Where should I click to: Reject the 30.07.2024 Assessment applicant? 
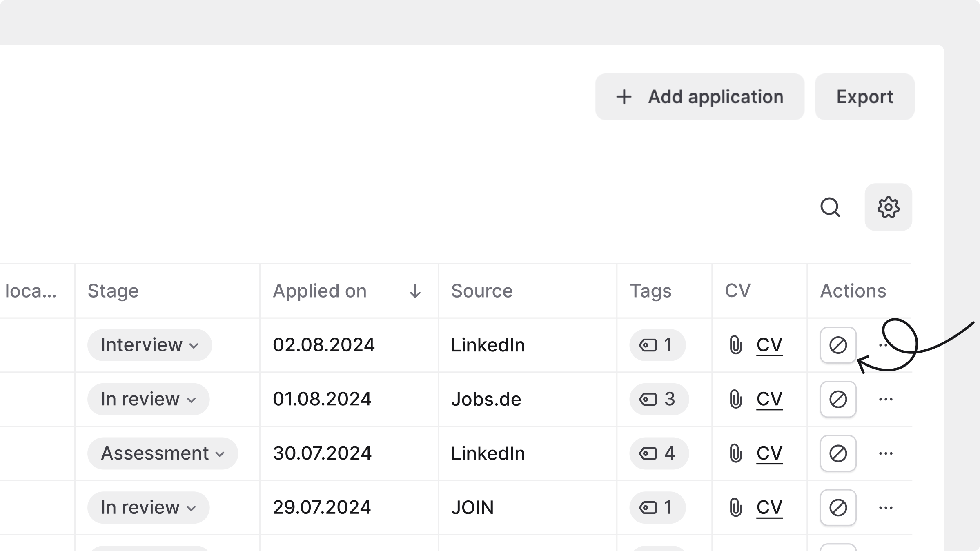coord(838,453)
